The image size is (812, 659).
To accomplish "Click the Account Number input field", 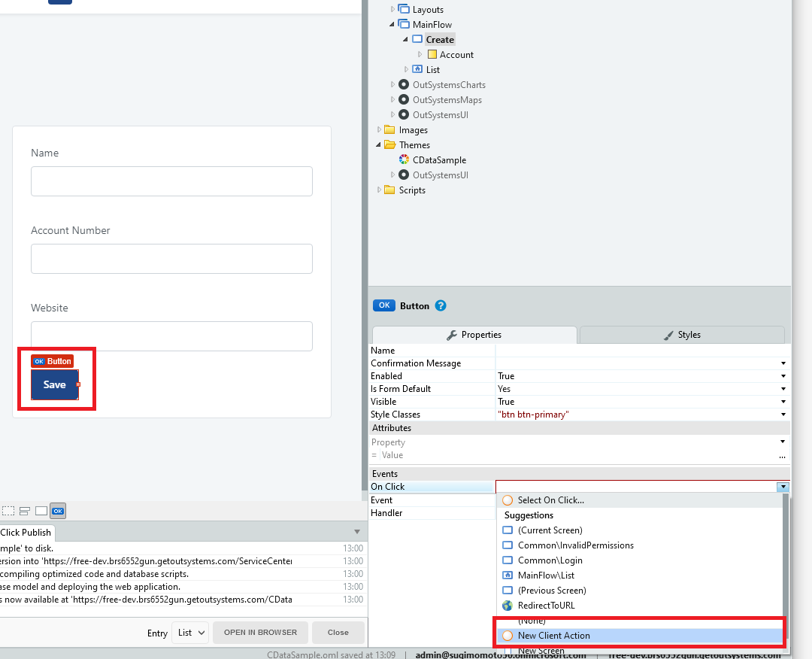I will 171,259.
